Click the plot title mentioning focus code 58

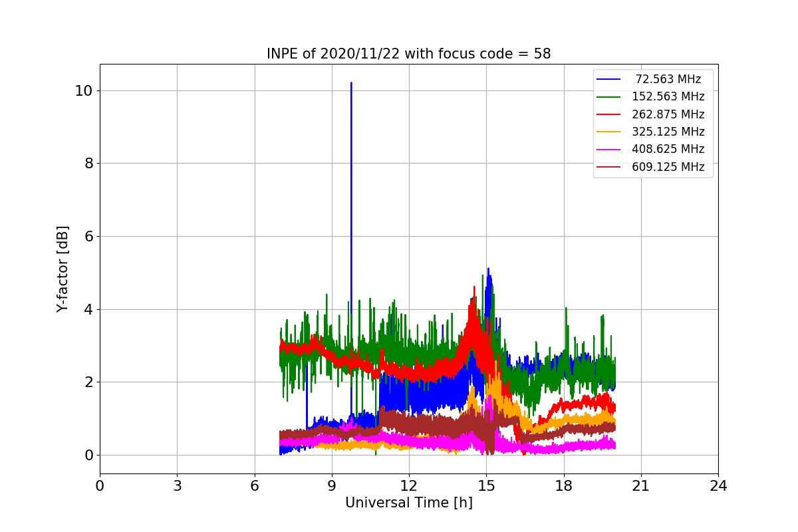pyautogui.click(x=408, y=54)
